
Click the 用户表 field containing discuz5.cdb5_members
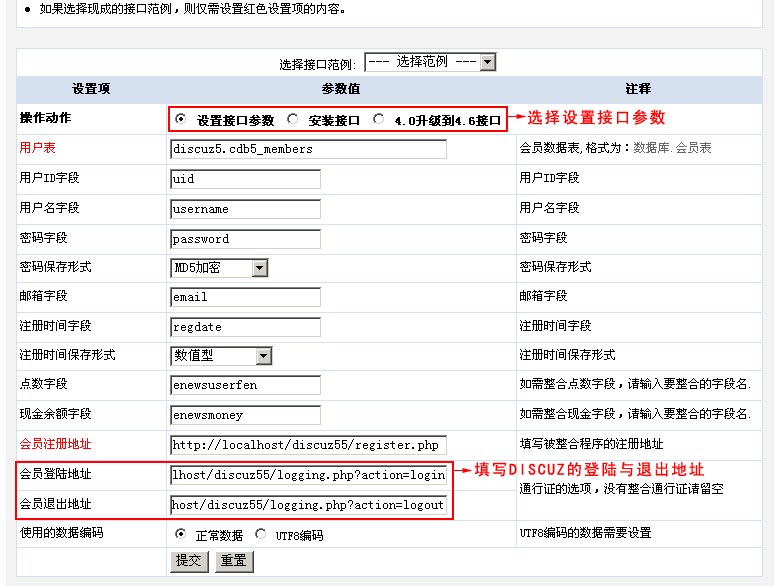pos(308,149)
